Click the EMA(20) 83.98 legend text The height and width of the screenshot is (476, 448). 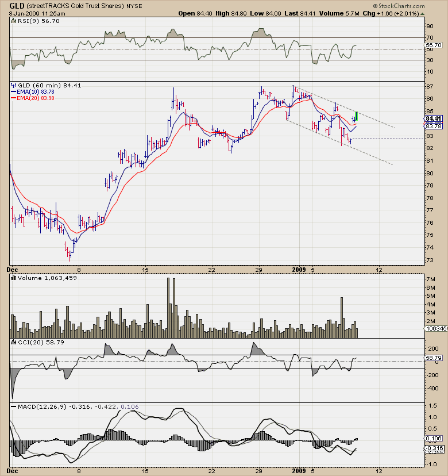[36, 98]
